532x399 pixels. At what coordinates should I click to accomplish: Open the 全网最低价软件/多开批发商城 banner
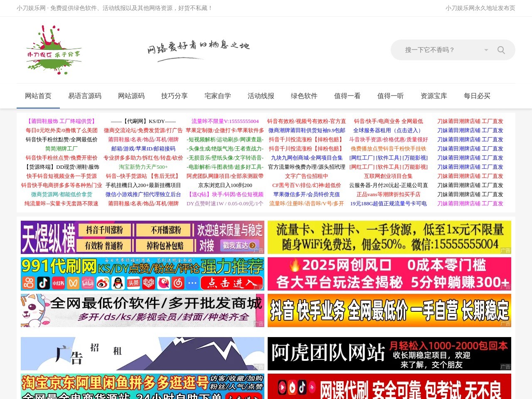click(x=143, y=310)
